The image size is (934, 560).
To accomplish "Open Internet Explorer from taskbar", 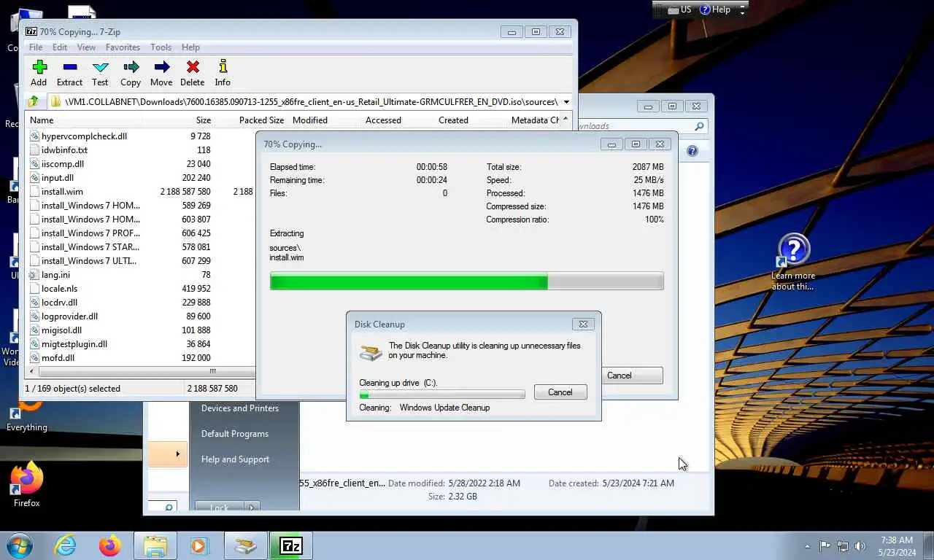I will click(65, 545).
